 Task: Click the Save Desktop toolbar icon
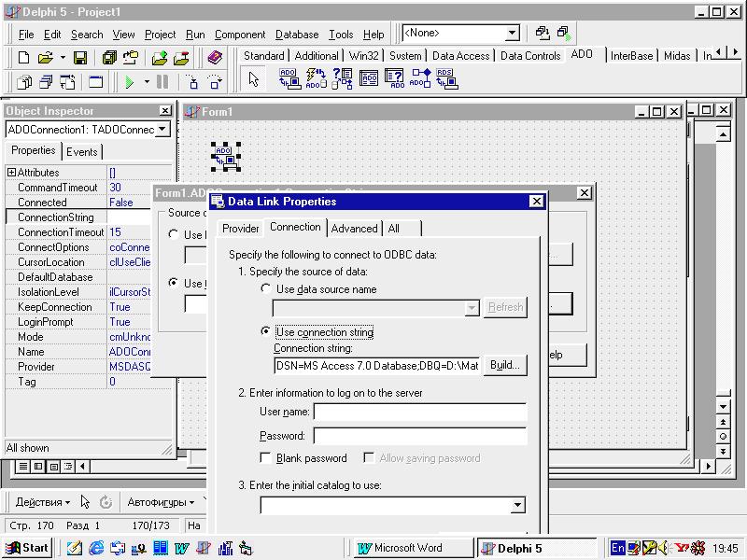tap(543, 33)
